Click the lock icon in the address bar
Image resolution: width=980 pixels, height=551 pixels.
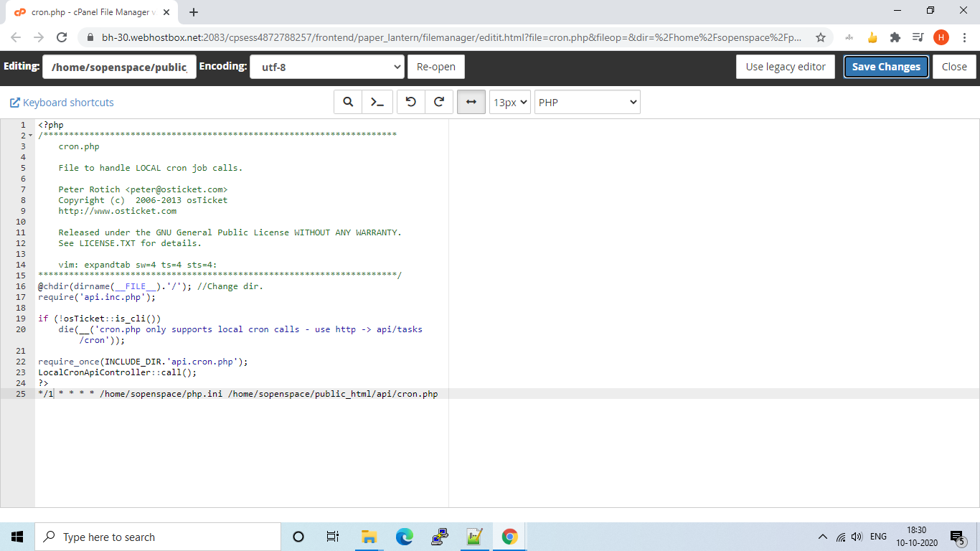[x=90, y=37]
